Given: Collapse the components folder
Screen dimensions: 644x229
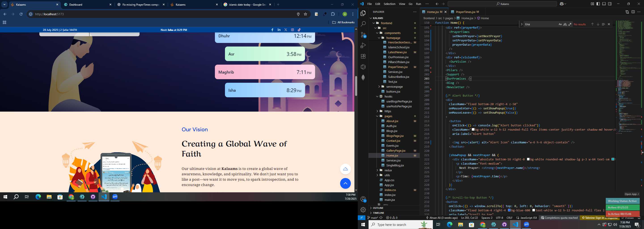Looking at the screenshot, I should [x=394, y=33].
